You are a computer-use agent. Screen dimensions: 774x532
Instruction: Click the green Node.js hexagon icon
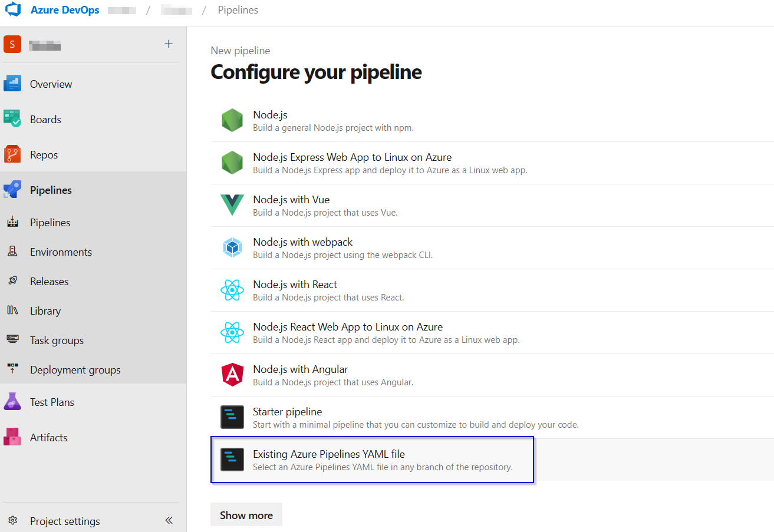[232, 120]
